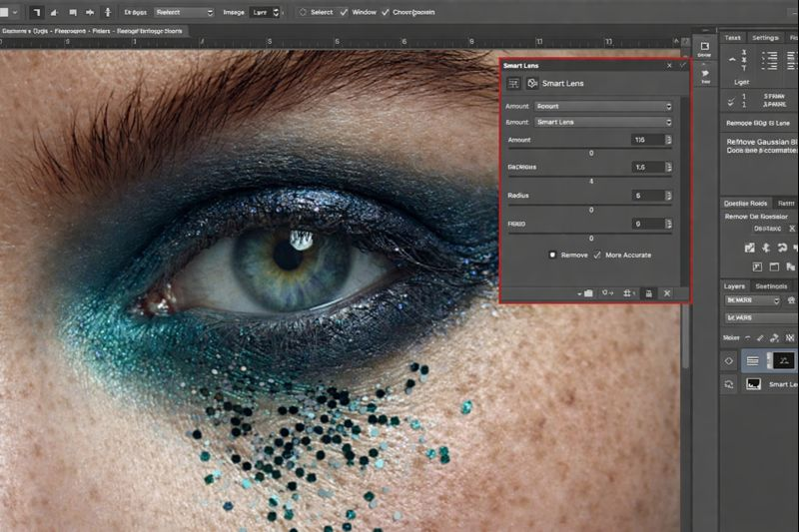Switch to the Layers tab
This screenshot has height=532, width=799.
point(734,285)
